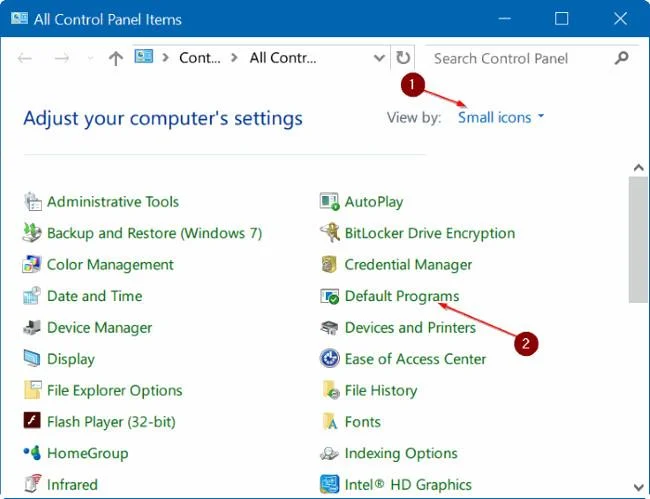The height and width of the screenshot is (499, 650).
Task: Click the vertical scrollbar thumb
Action: 638,240
